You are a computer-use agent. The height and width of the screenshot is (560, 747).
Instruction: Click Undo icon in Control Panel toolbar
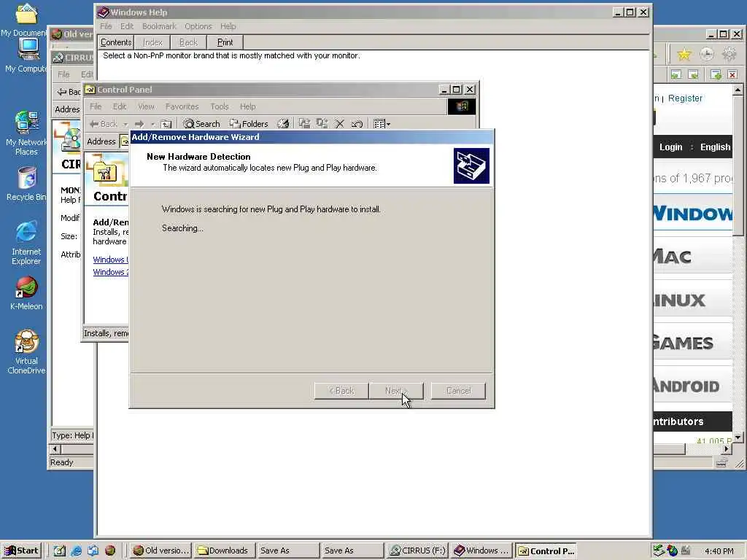tap(357, 124)
